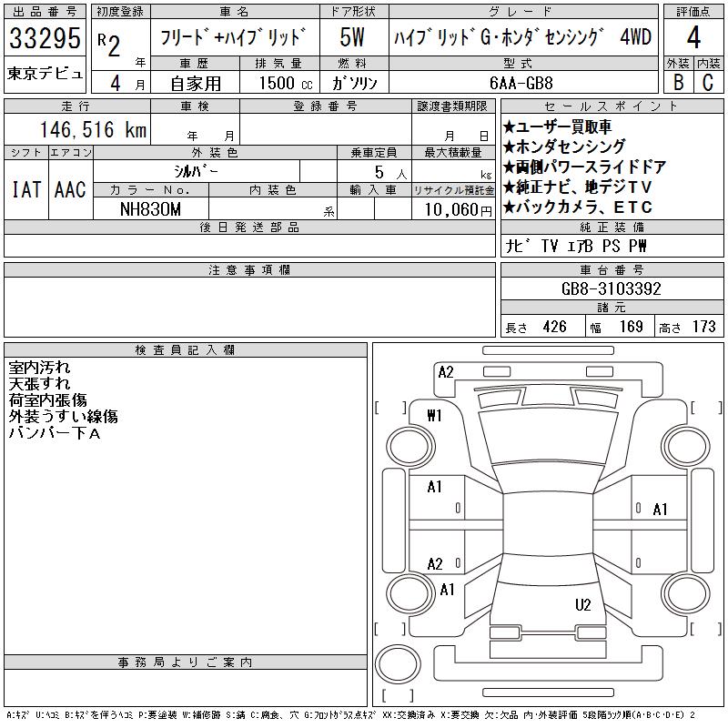Viewport: 728px width, 728px height.
Task: Select the exterior grade B cell
Action: point(678,82)
